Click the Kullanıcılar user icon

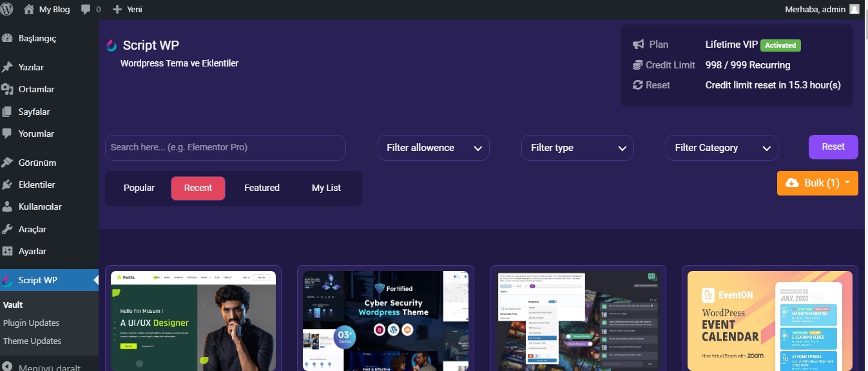click(x=8, y=206)
